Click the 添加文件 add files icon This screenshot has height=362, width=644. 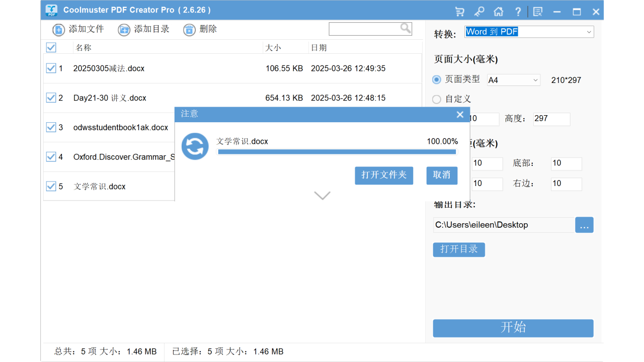pyautogui.click(x=59, y=30)
